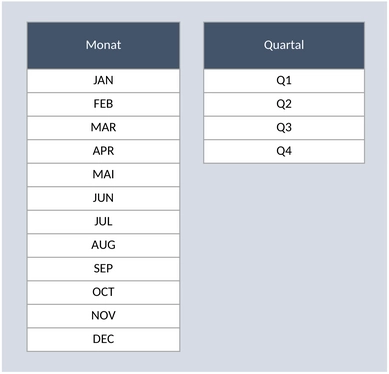Select Q3 in the Quartal list
The width and height of the screenshot is (389, 374).
pos(284,128)
